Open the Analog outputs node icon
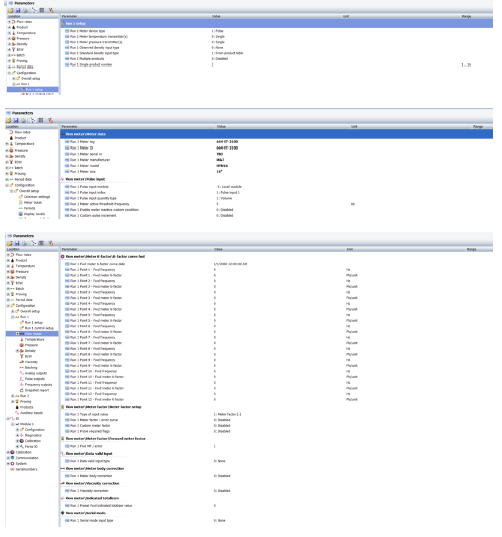The height and width of the screenshot is (537, 502). pyautogui.click(x=22, y=373)
